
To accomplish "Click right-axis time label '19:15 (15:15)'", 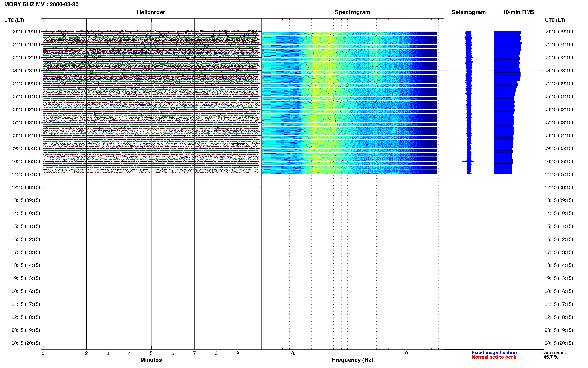I will coord(559,278).
